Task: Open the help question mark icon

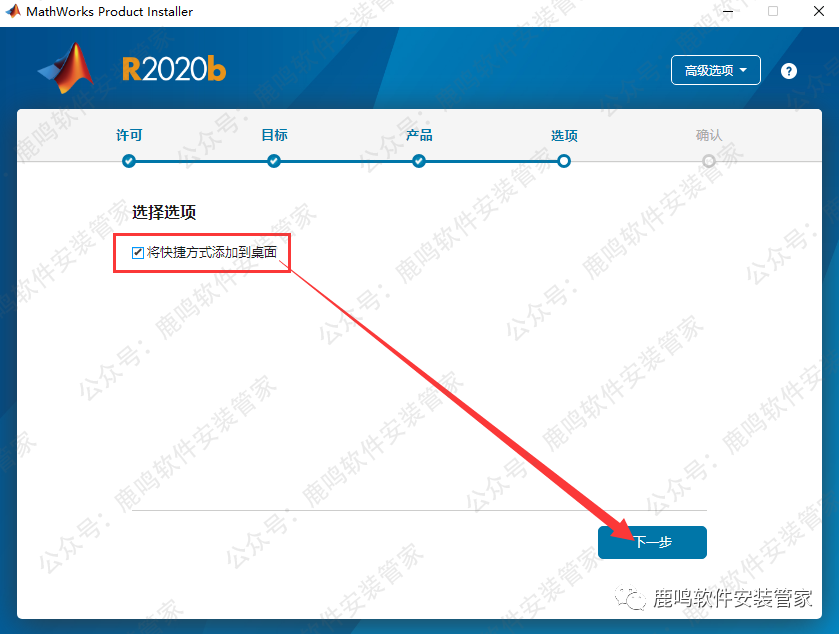Action: pos(788,71)
